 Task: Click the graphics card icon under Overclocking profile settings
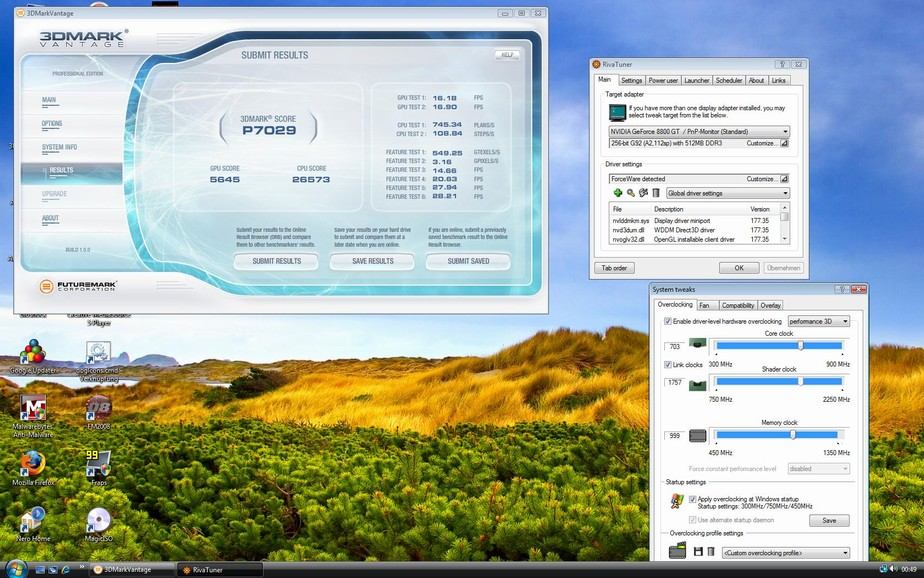point(678,551)
